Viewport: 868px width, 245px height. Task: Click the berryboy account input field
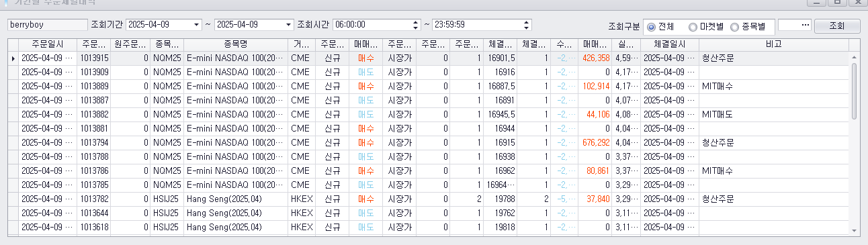pyautogui.click(x=47, y=24)
